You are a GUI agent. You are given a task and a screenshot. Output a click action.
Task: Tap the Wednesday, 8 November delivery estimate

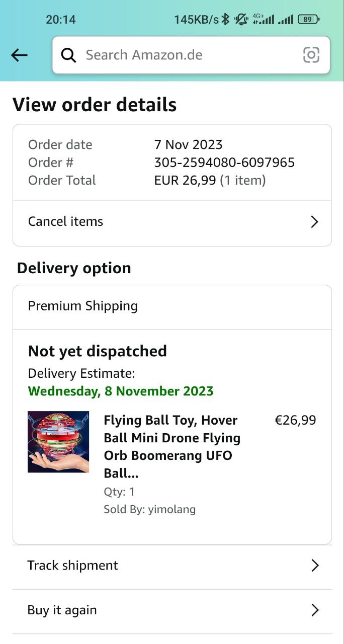click(121, 391)
